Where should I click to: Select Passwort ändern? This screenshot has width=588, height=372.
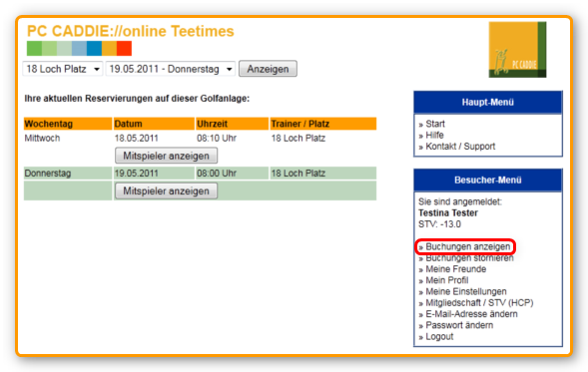(459, 325)
